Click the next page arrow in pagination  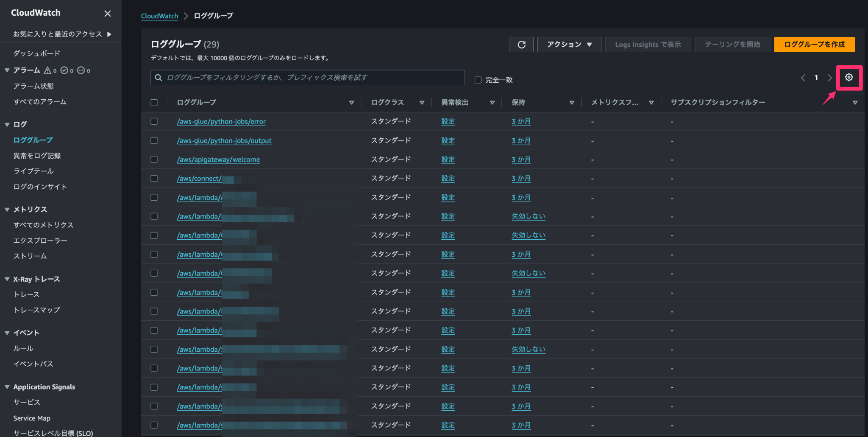click(829, 78)
